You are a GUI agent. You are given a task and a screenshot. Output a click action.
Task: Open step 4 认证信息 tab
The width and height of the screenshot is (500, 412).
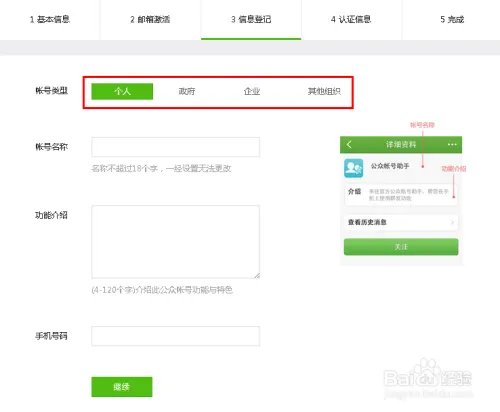click(351, 19)
